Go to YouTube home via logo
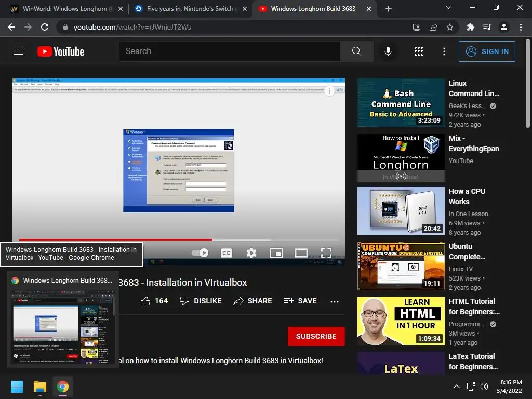Image resolution: width=532 pixels, height=399 pixels. [61, 51]
